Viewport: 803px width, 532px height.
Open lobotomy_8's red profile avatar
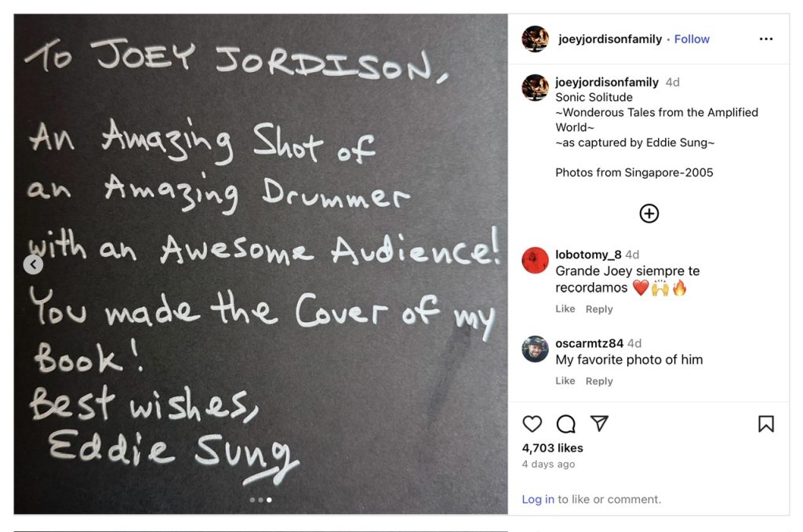coord(536,260)
